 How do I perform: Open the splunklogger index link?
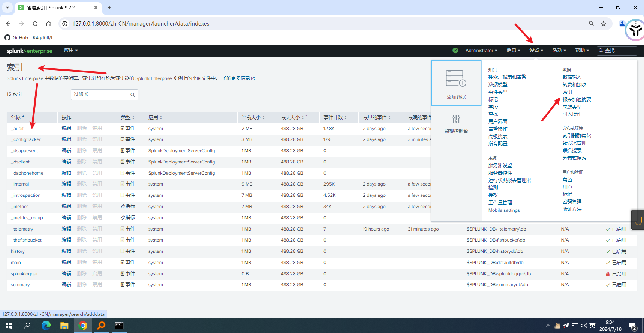tap(24, 274)
